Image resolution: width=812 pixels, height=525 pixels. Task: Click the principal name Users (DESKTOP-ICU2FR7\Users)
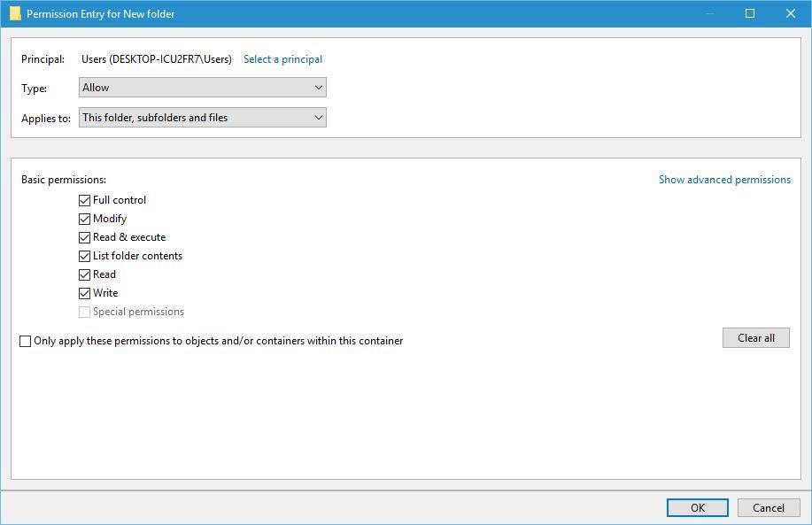point(157,59)
